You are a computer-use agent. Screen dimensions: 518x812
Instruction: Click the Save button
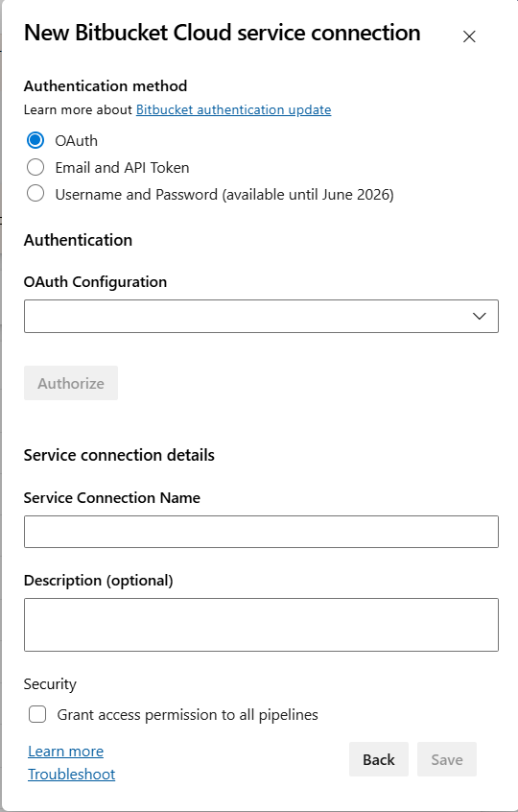(447, 760)
